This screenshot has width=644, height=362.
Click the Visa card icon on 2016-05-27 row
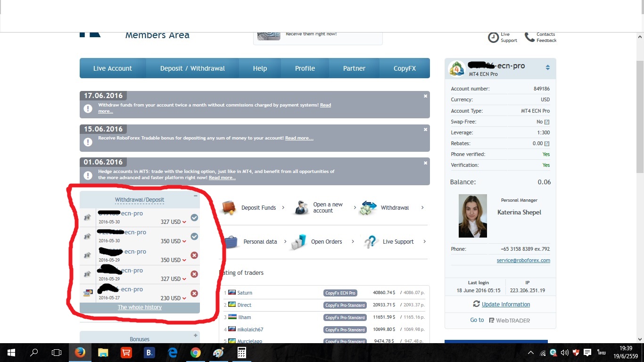(x=87, y=293)
